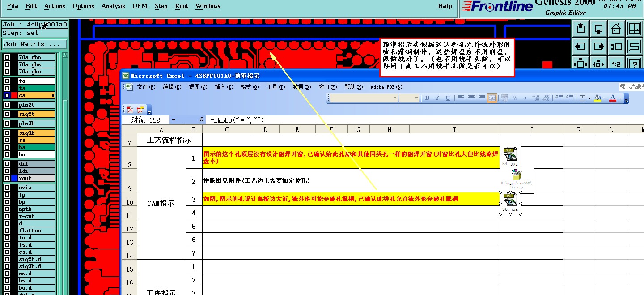Screen dimensions: 644x295
Task: Click the Home view icon
Action: coord(616,29)
